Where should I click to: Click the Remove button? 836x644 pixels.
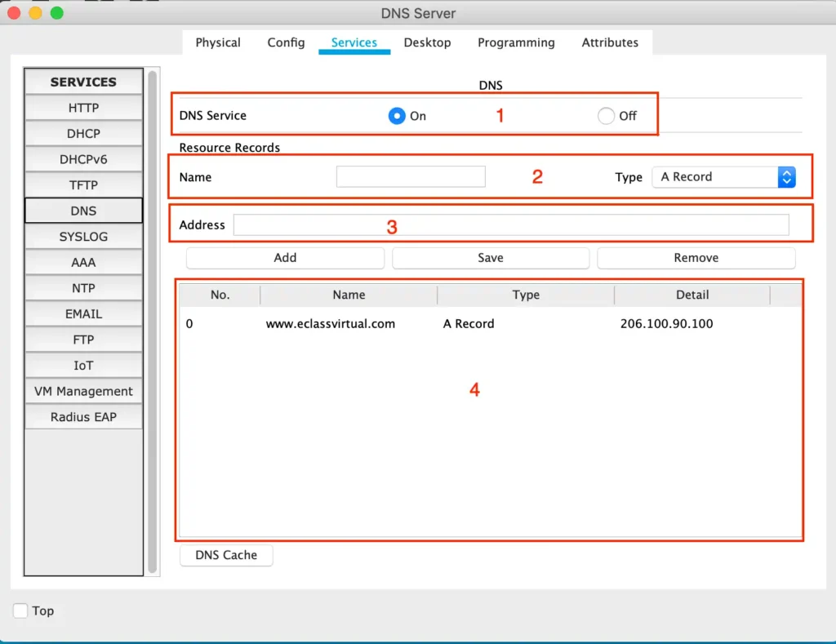pyautogui.click(x=696, y=258)
